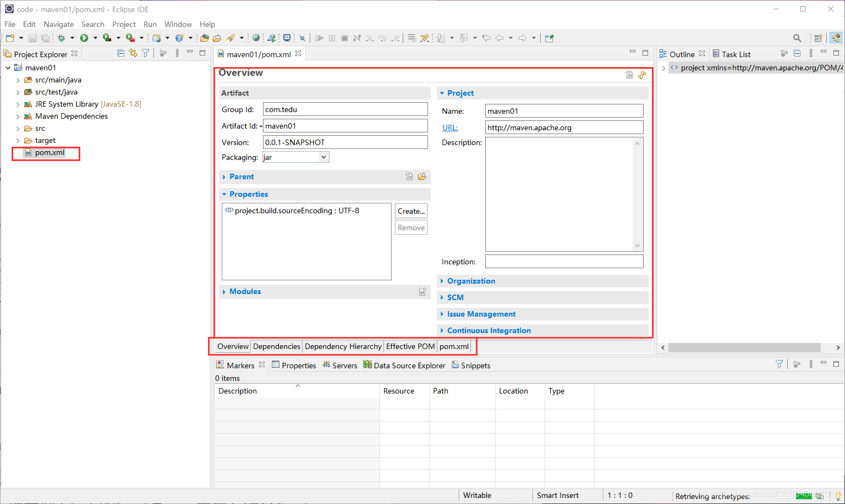Click the Description column header in Markers
Viewport: 845px width, 504px height.
click(297, 391)
